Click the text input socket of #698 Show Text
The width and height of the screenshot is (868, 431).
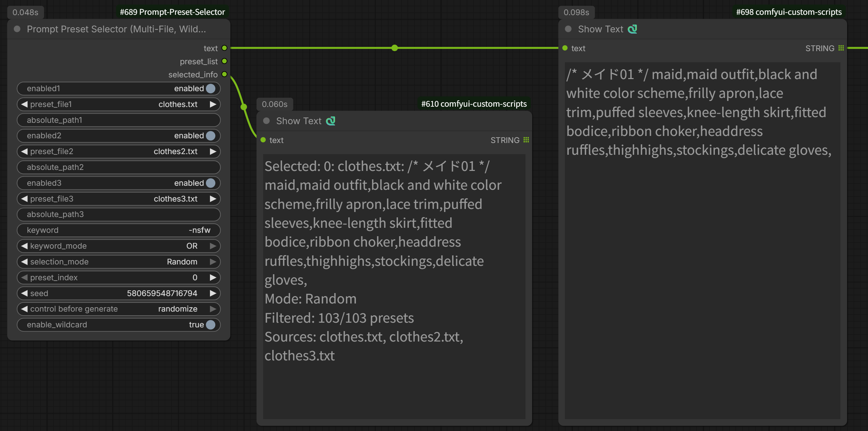point(565,48)
